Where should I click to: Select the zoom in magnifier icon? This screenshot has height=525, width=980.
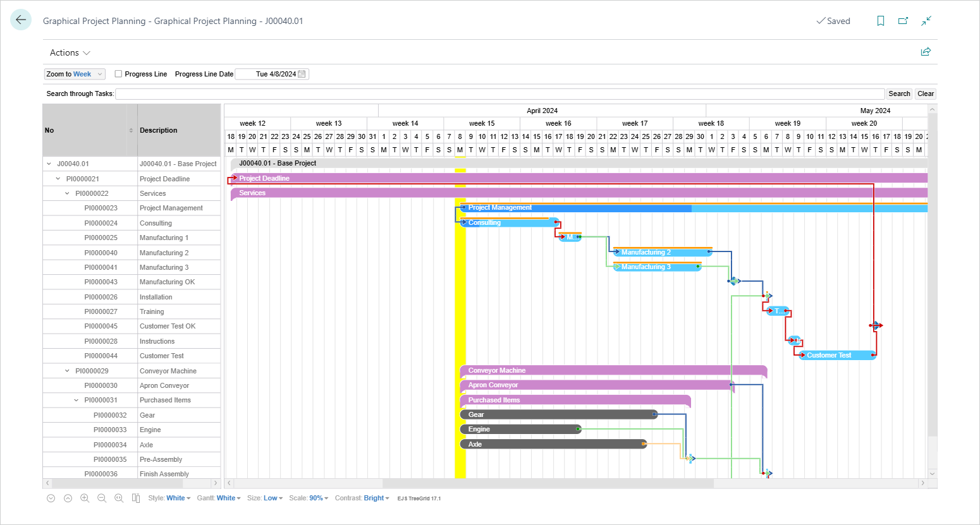pos(85,498)
